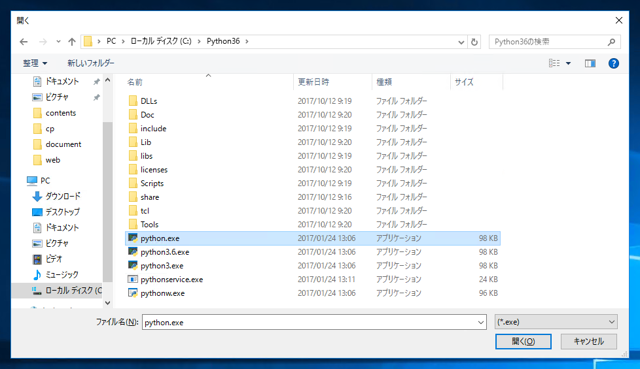Select PC in the address breadcrumb
Viewport: 640px width, 369px height.
click(111, 41)
